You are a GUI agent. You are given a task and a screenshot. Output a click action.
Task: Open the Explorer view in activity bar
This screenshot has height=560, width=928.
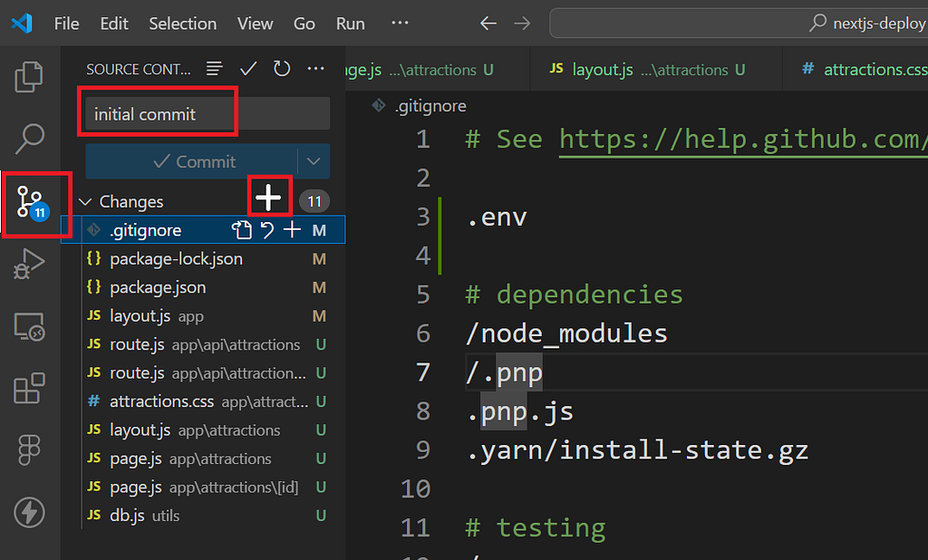click(x=28, y=77)
